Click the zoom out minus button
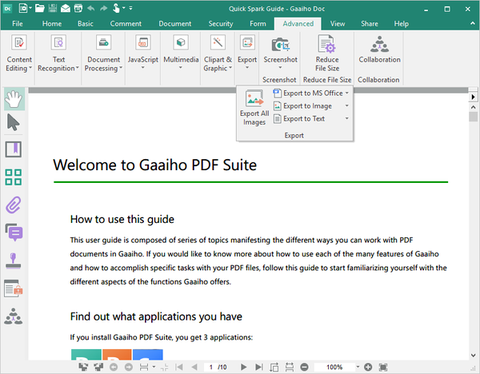 (x=304, y=367)
